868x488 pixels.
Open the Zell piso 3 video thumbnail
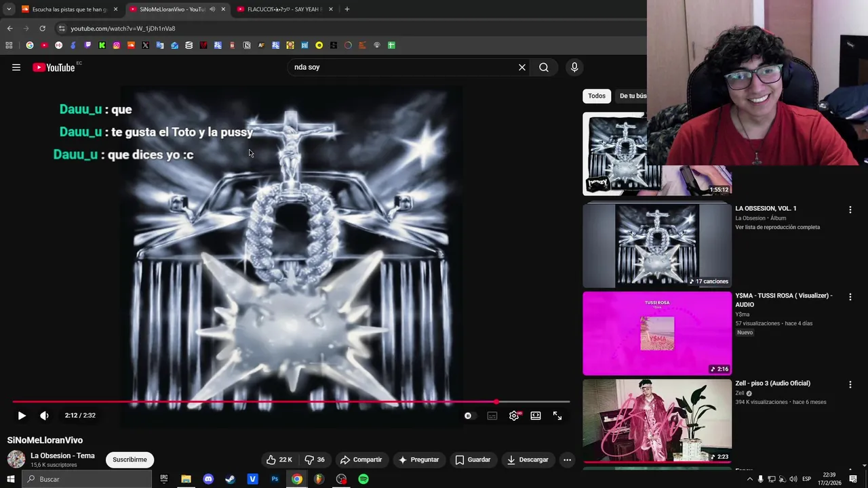(657, 420)
